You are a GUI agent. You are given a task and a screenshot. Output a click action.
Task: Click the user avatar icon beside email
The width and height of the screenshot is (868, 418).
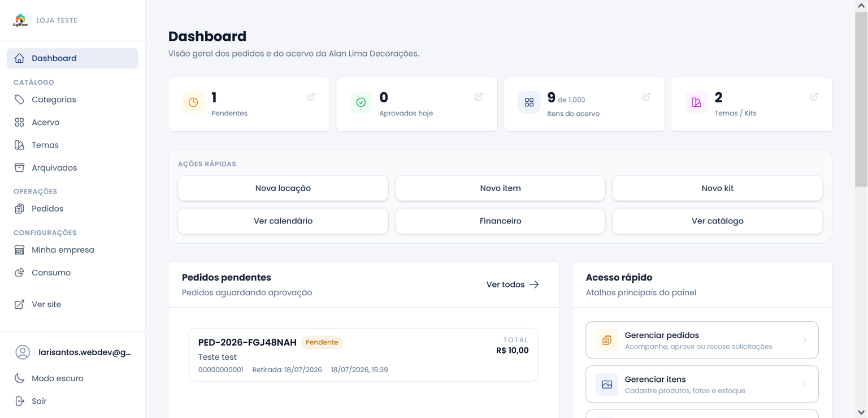coord(23,352)
